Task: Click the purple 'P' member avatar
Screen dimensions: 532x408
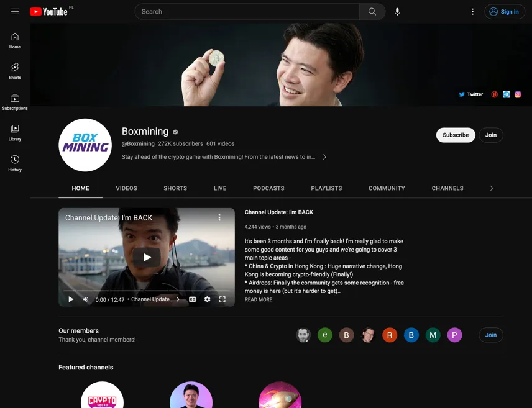Action: click(x=455, y=335)
